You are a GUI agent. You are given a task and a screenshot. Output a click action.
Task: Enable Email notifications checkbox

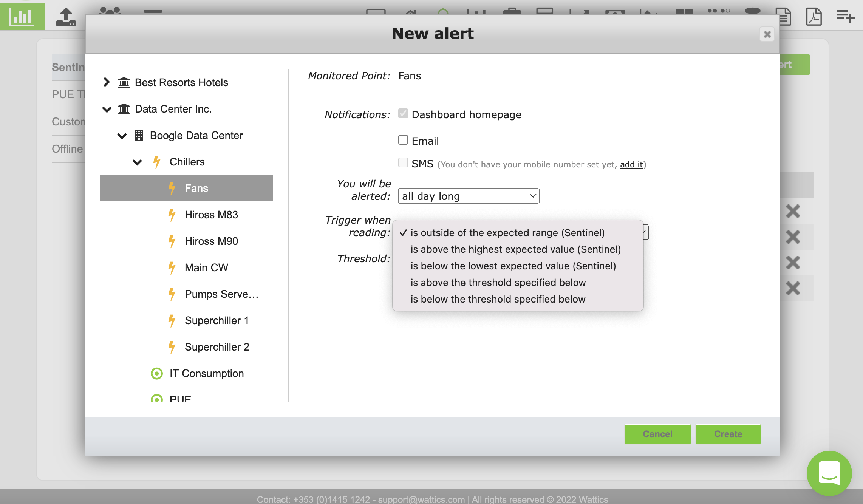(403, 140)
